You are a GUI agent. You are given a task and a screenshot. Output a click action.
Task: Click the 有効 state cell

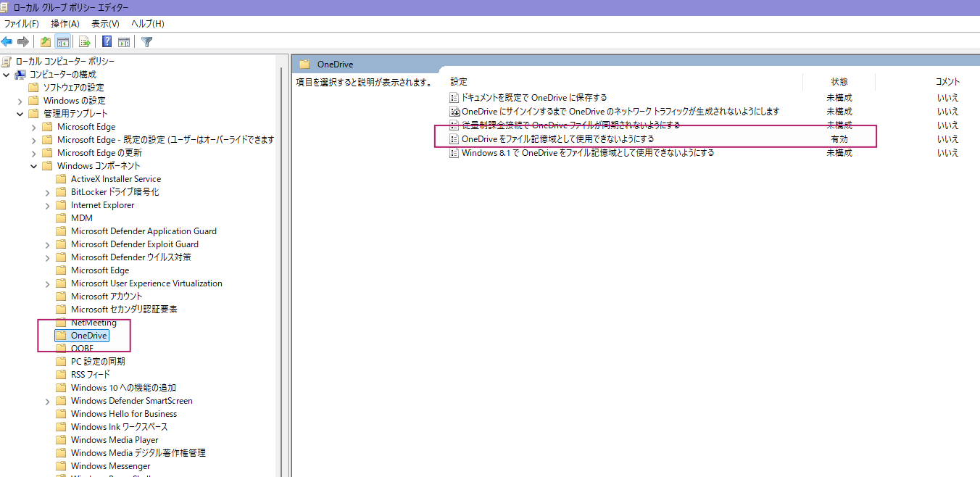839,139
